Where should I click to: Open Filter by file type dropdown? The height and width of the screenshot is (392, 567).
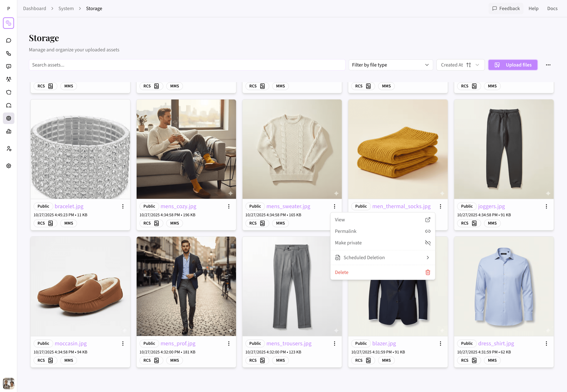click(390, 65)
